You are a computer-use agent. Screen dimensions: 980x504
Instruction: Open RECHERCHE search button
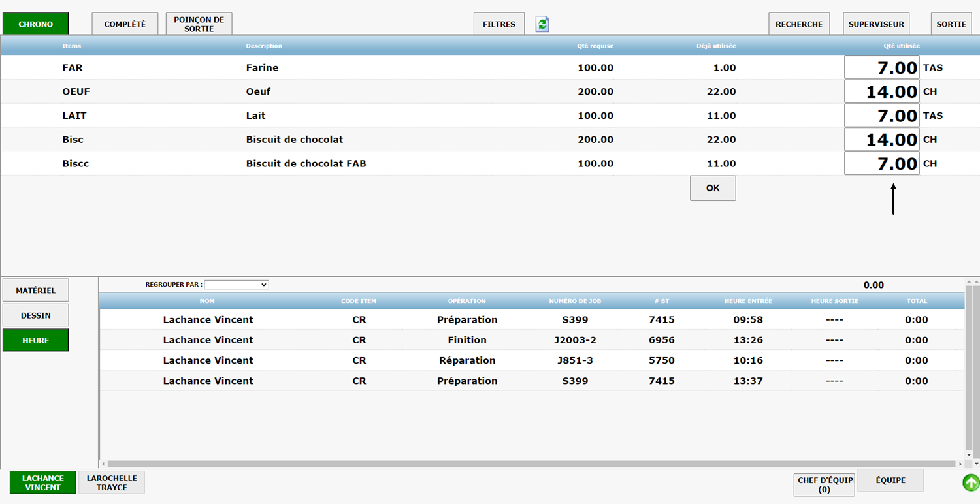(799, 24)
